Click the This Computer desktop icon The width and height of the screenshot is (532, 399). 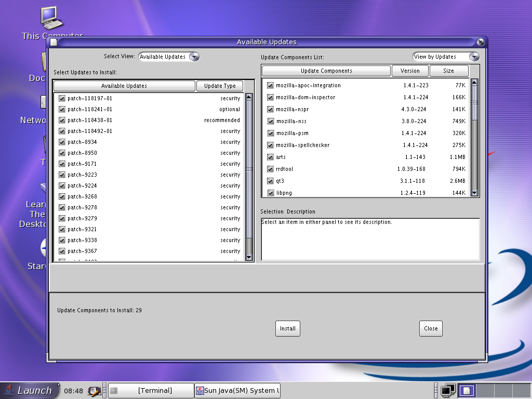click(x=52, y=22)
